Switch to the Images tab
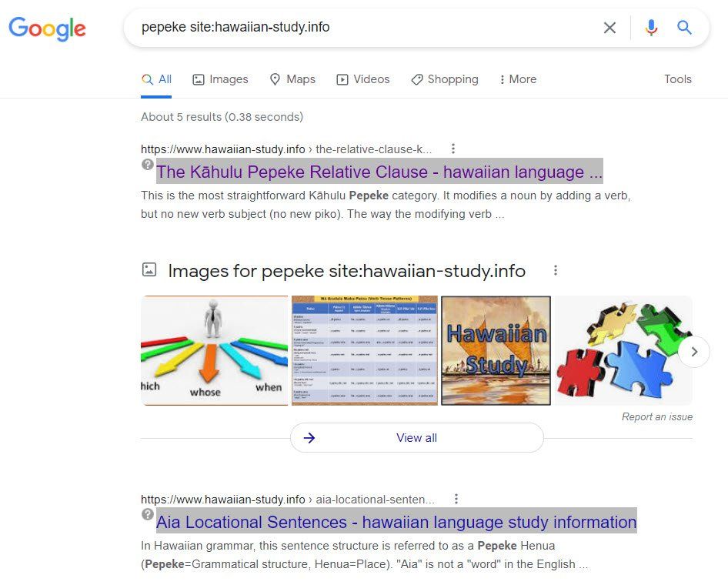 [x=220, y=79]
